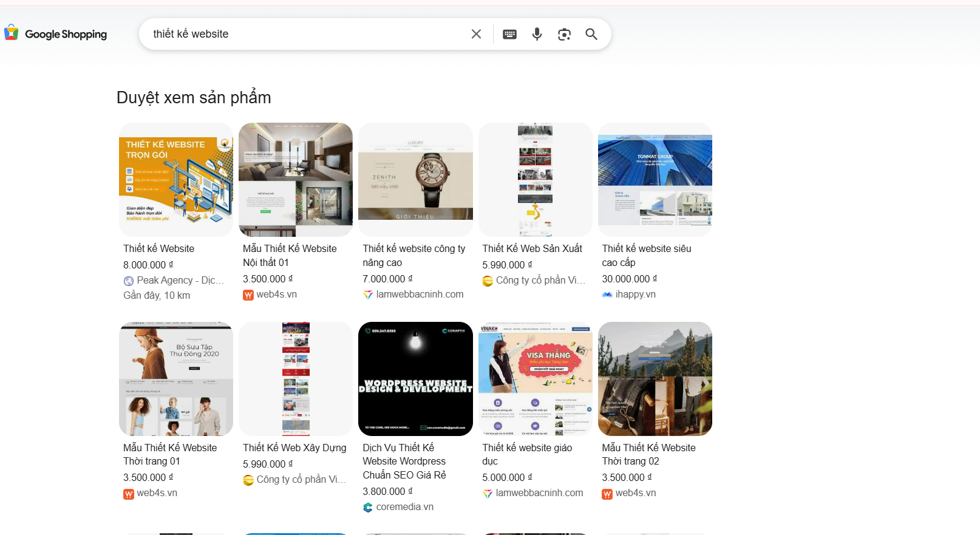Viewport: 980px width, 535px height.
Task: Search by image with camera icon
Action: 564,34
